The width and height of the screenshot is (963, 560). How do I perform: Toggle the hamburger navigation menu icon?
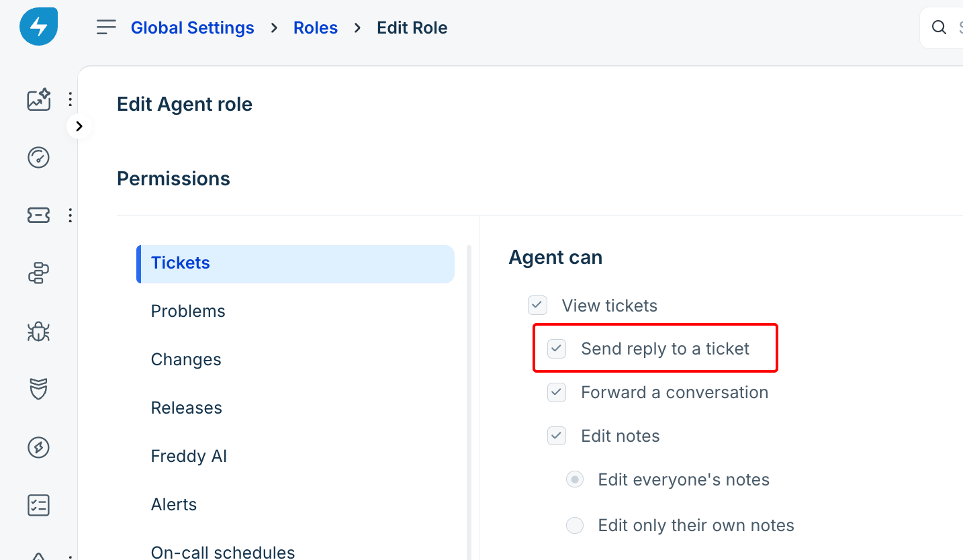pyautogui.click(x=106, y=28)
